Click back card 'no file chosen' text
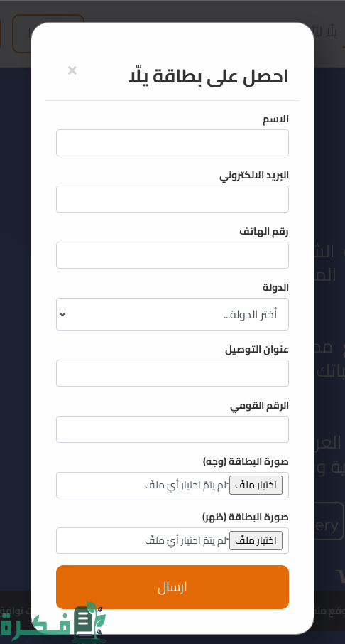This screenshot has width=345, height=644. pos(186,540)
